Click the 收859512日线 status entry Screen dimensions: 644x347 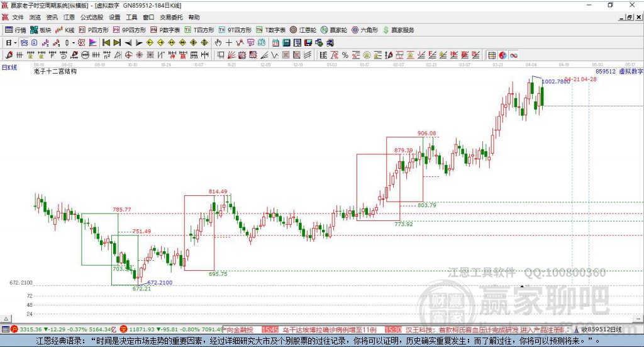pos(601,330)
